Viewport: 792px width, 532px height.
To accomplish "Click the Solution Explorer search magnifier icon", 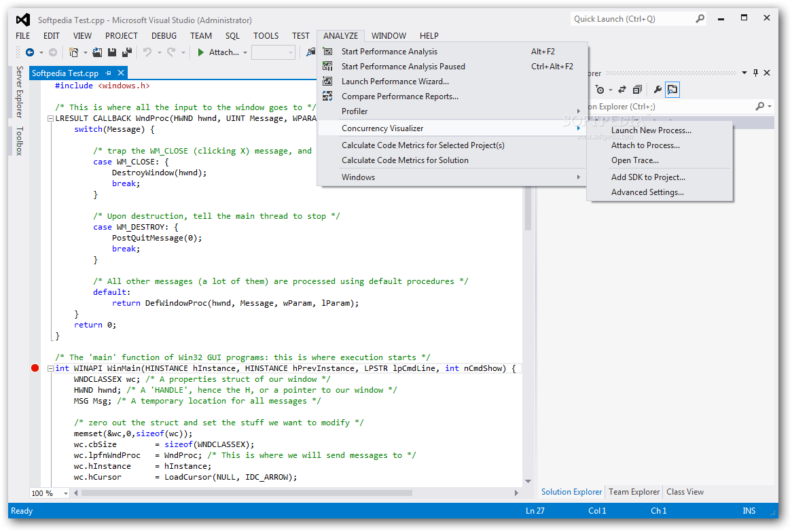I will (759, 106).
